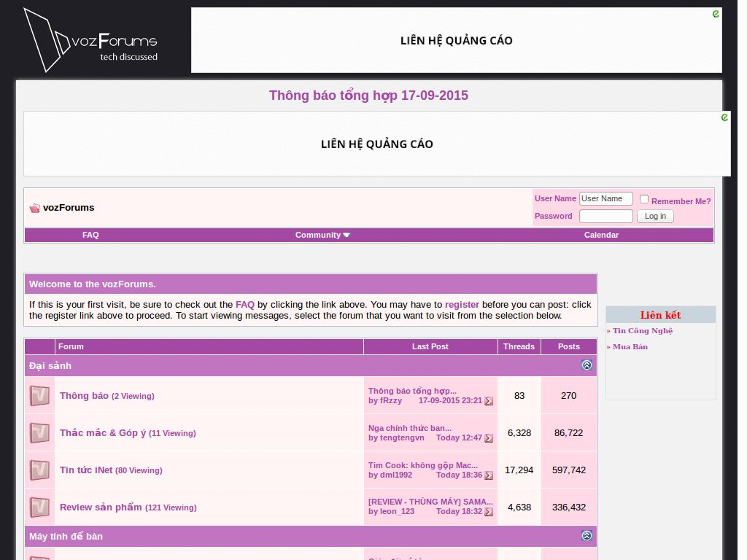Click the forum status icon beside Review sản phẩm
Screen dimensions: 747x560
tap(39, 507)
